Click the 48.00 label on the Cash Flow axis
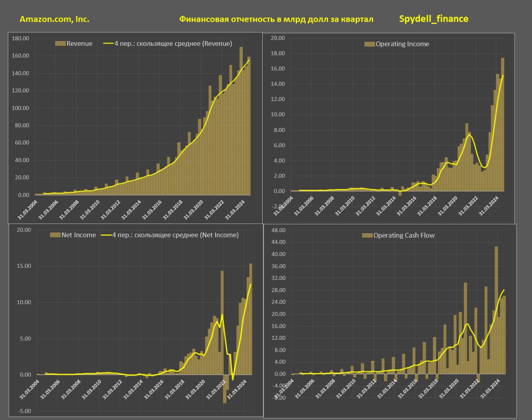The height and width of the screenshot is (420, 532). point(278,230)
